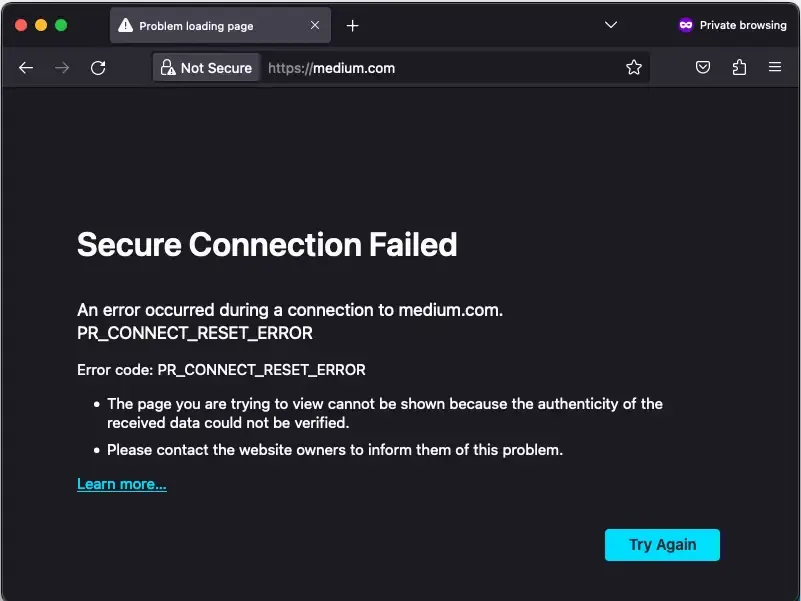Screen dimensions: 801x601
Task: Open a new tab with the plus button
Action: [x=352, y=25]
